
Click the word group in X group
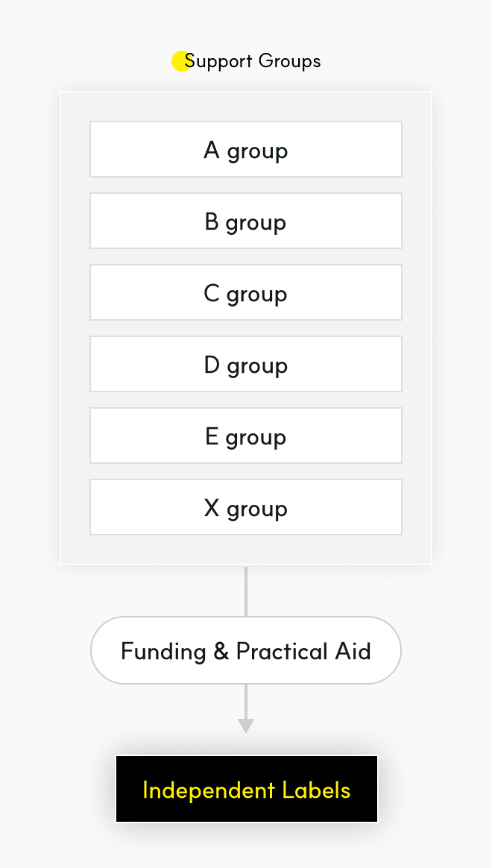(256, 509)
